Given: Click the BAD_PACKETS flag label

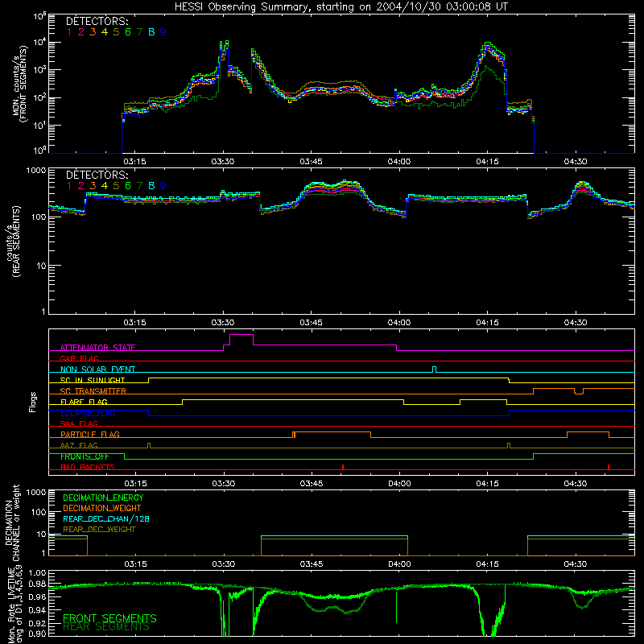Looking at the screenshot, I should [x=88, y=467].
